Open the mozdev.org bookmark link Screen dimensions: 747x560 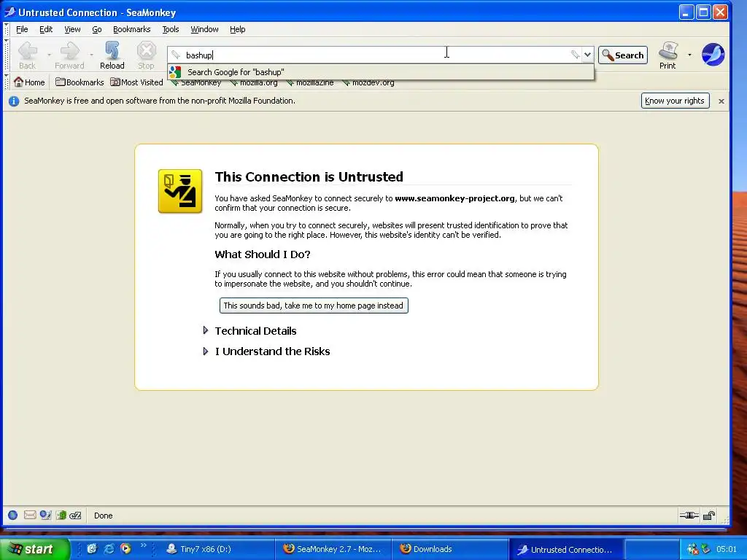tap(368, 83)
